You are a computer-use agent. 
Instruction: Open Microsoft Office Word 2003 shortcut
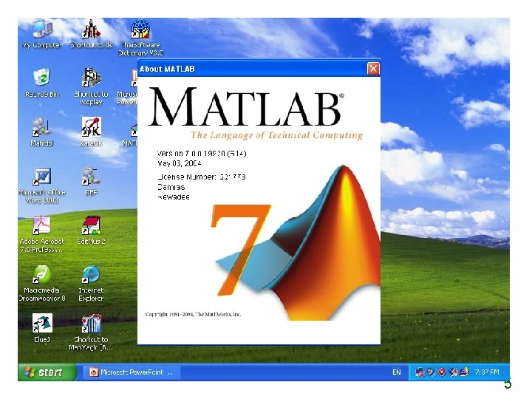click(41, 185)
